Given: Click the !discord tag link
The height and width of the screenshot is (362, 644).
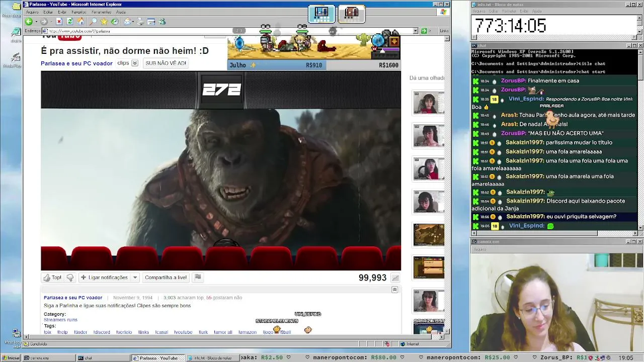Looking at the screenshot, I should (102, 332).
